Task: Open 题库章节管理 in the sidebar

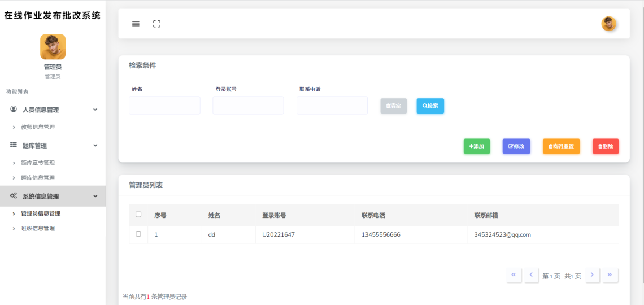Action: [x=38, y=163]
